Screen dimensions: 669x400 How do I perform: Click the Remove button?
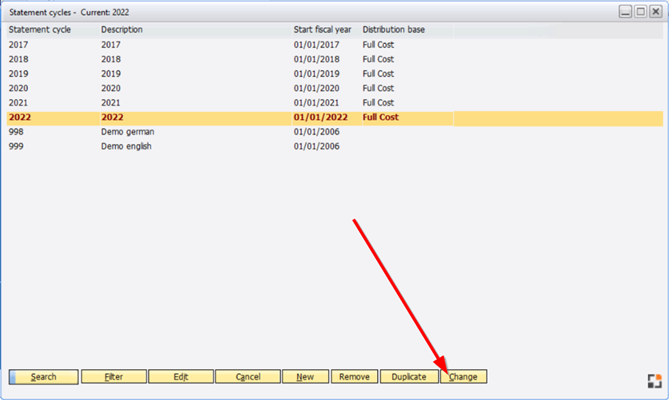point(354,377)
